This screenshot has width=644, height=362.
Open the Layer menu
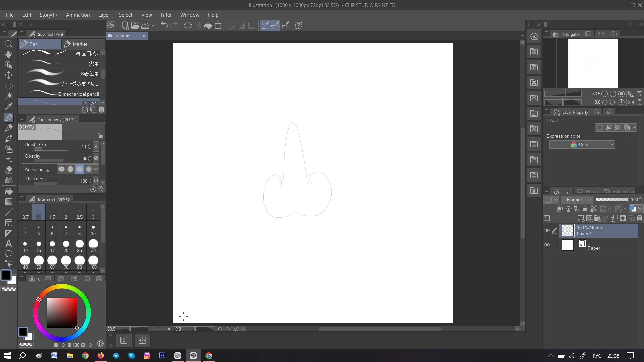pos(104,15)
